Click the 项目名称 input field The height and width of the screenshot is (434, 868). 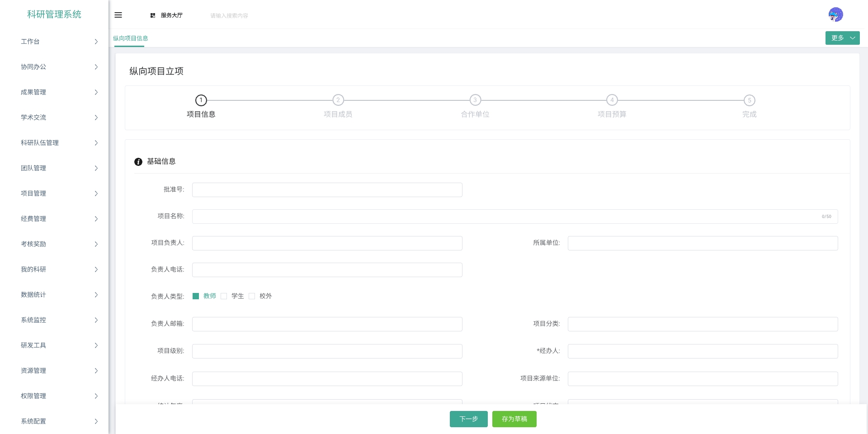point(506,217)
